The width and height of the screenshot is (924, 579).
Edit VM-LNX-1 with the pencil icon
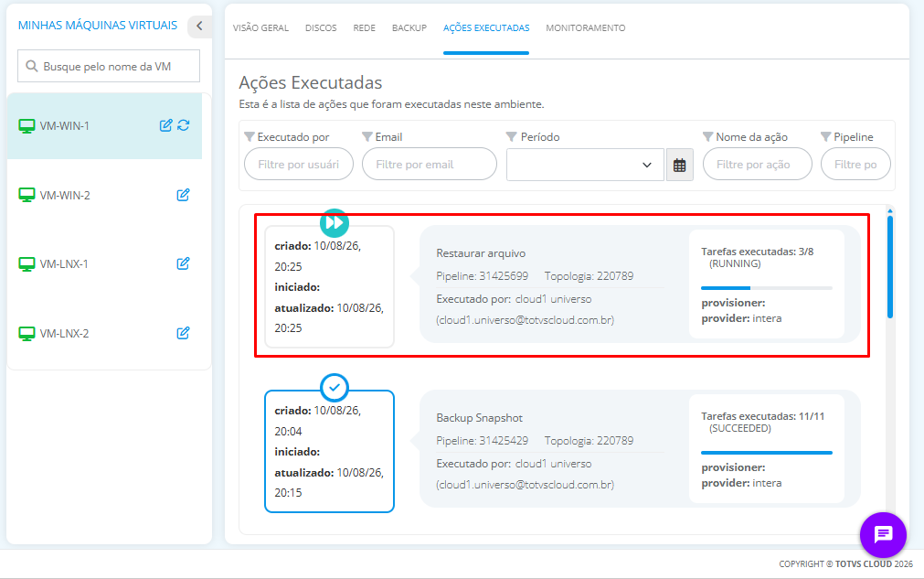(x=184, y=263)
